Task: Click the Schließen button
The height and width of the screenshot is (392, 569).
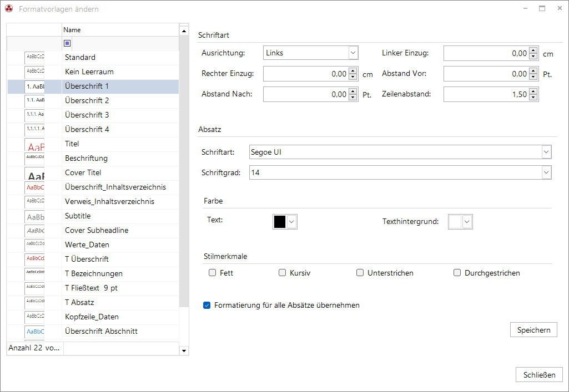Action: click(539, 375)
